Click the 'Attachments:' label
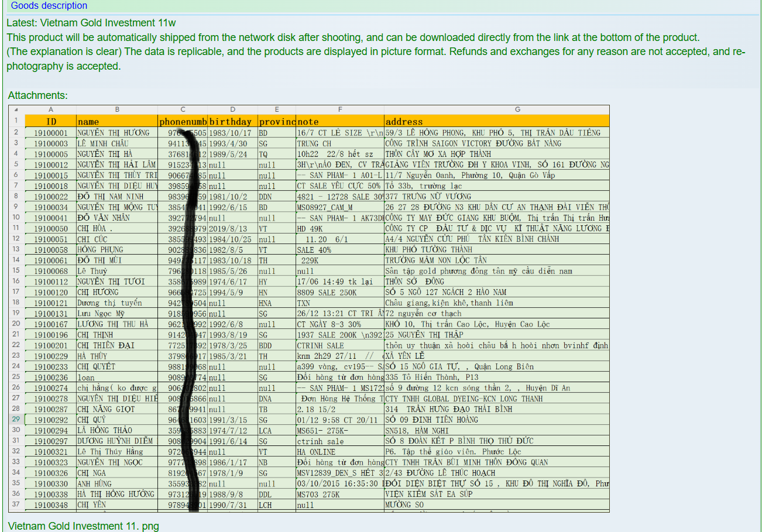 37,95
